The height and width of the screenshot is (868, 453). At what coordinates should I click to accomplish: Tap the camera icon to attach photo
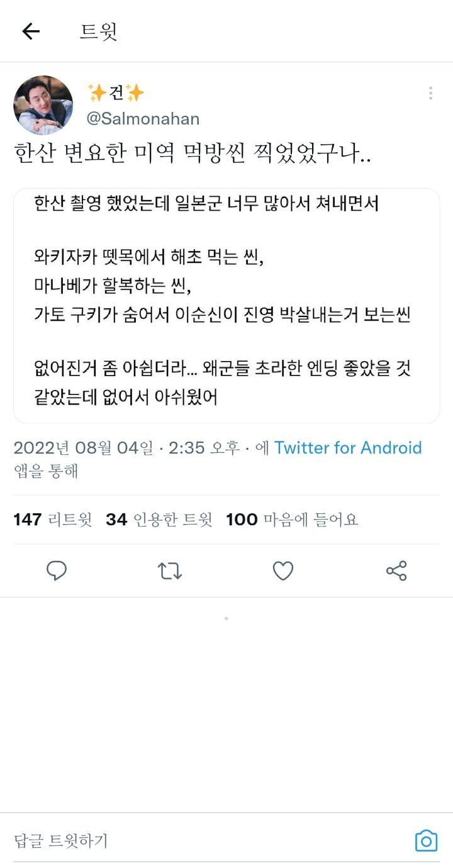coord(426,841)
